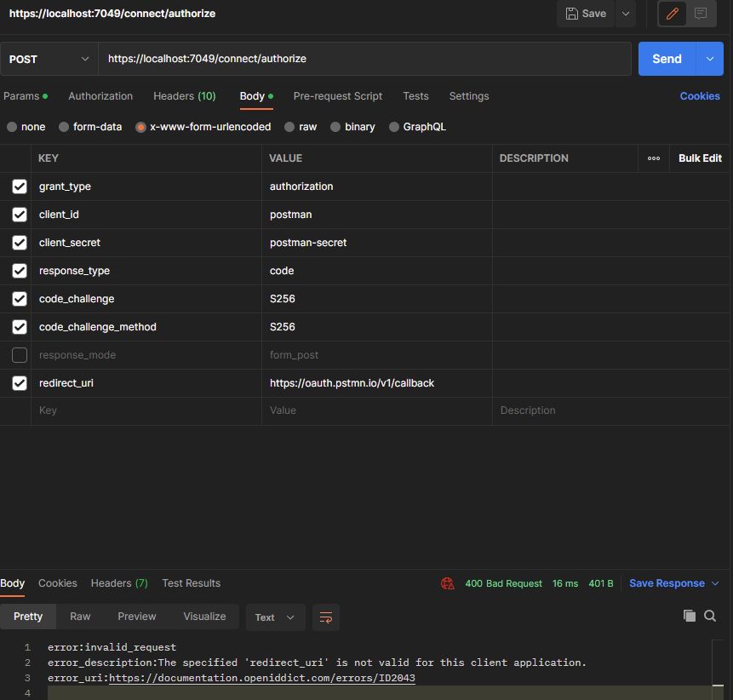This screenshot has width=733, height=700.
Task: Switch to Pretty response view
Action: [28, 617]
